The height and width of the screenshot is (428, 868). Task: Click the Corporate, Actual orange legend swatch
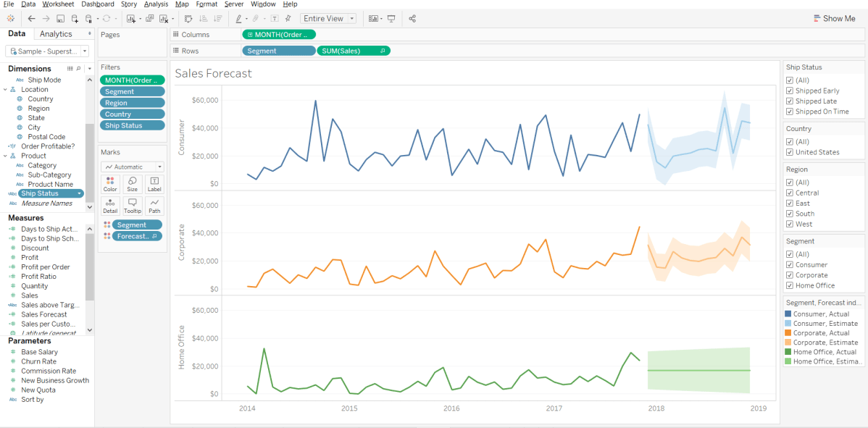tap(788, 333)
